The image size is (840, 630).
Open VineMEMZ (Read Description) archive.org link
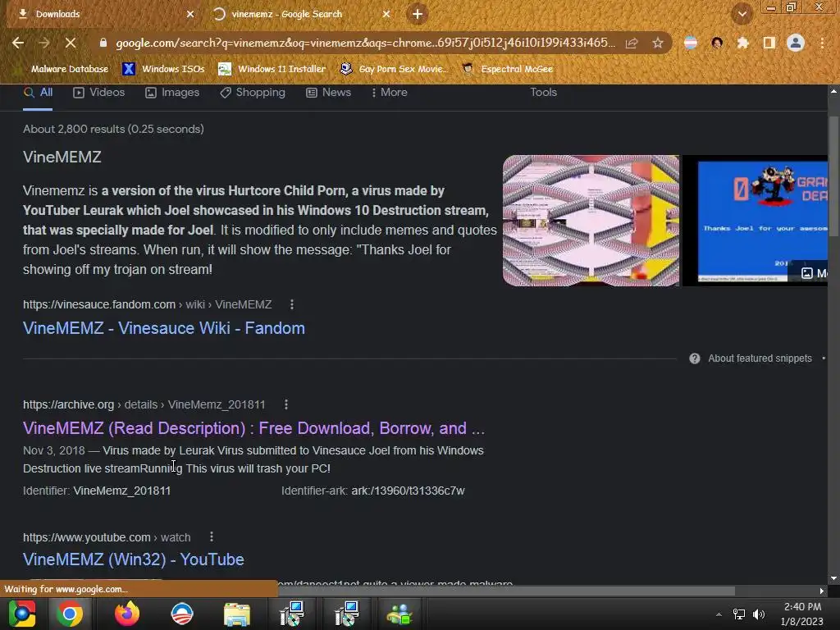click(x=254, y=428)
